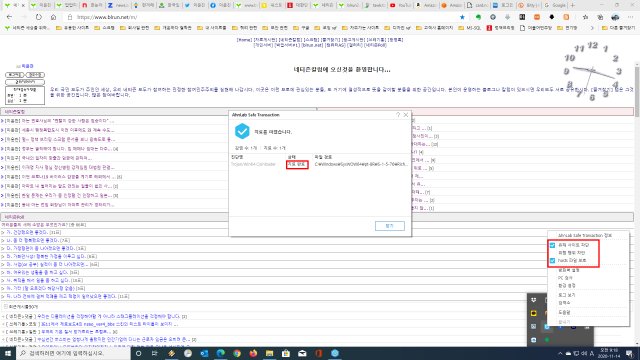Click the [blrun.net] link in the top navigation
Image resolution: width=640 pixels, height=360 pixels.
click(x=312, y=45)
